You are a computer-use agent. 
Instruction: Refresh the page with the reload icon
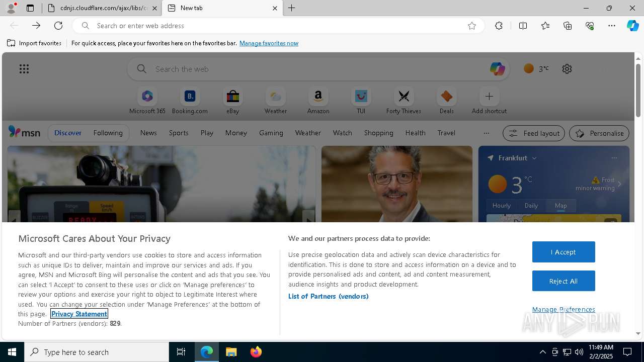click(x=58, y=26)
